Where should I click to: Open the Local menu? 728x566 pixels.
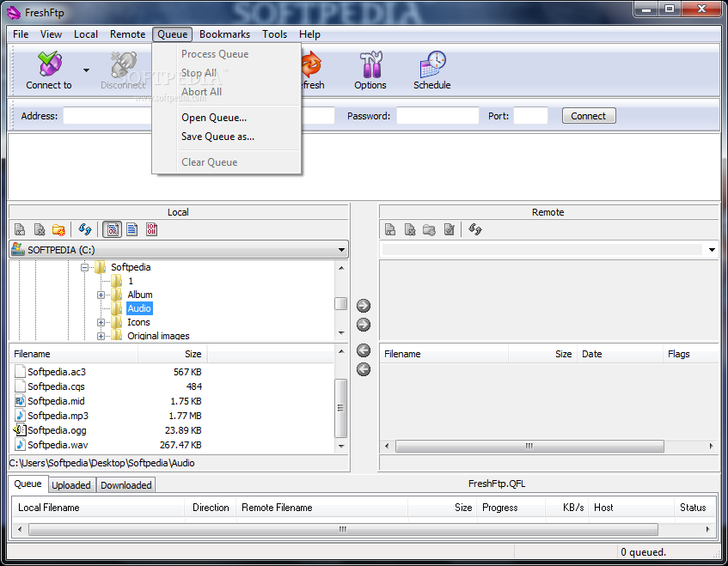pos(86,34)
